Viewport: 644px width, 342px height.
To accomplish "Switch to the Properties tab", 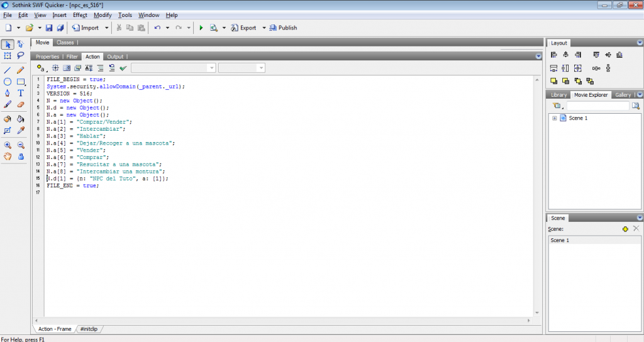I will coord(47,57).
